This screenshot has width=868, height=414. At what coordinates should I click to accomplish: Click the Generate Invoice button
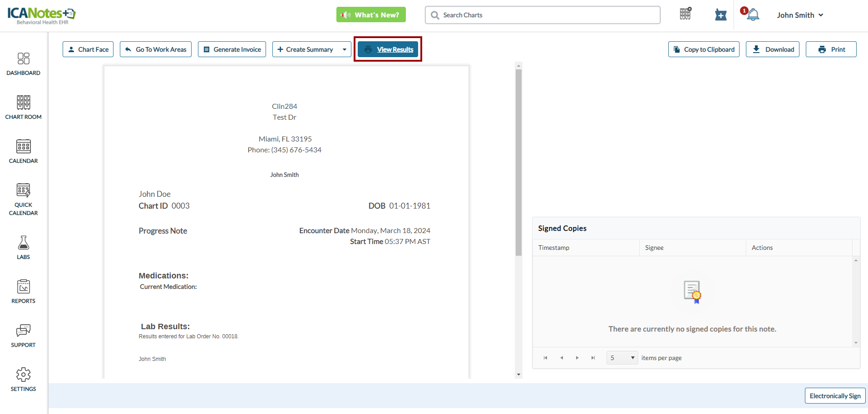pos(232,49)
